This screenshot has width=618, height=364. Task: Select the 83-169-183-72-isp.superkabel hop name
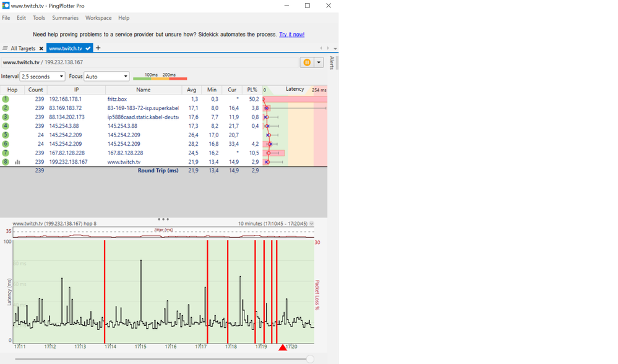pos(143,108)
